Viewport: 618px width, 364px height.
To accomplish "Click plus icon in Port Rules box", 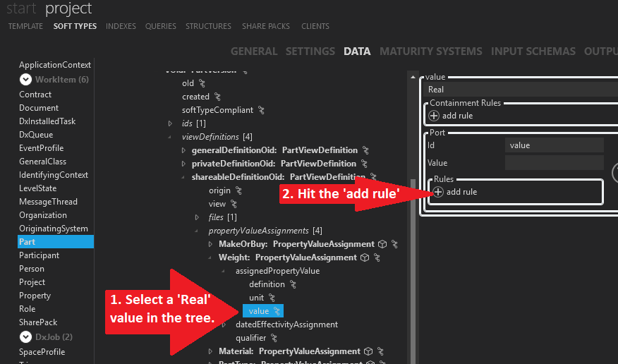I will pyautogui.click(x=438, y=192).
